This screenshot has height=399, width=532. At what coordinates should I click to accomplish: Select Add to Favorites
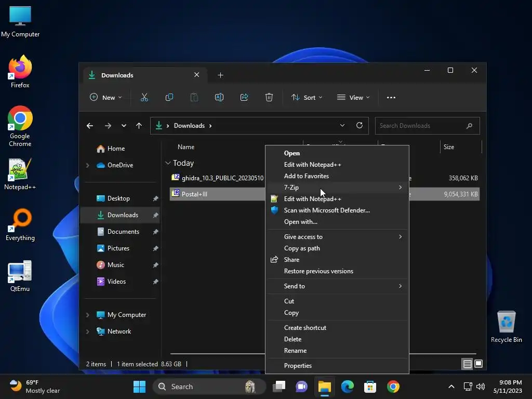click(337, 176)
